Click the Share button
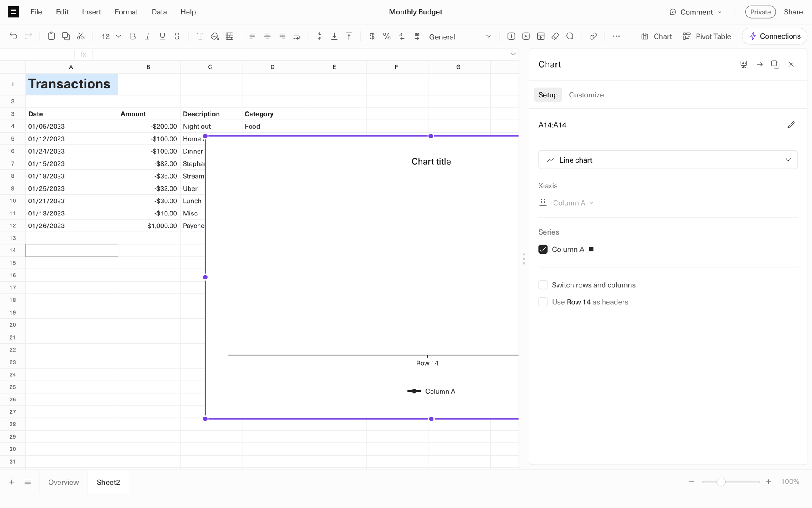812x508 pixels. click(x=793, y=12)
